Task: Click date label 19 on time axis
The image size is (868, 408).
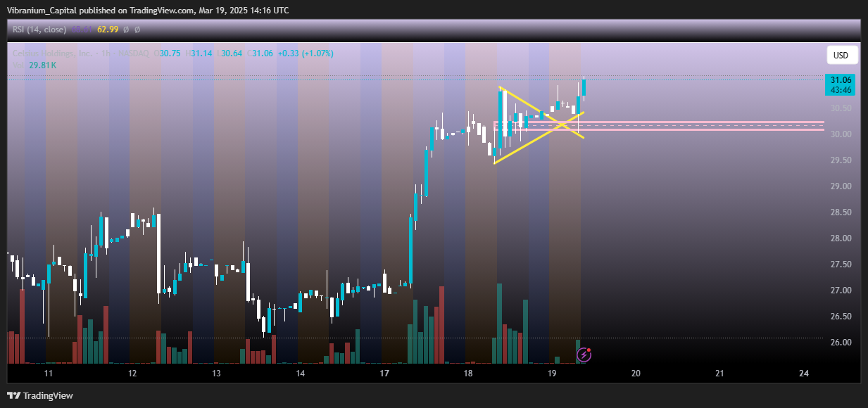Action: pos(552,374)
